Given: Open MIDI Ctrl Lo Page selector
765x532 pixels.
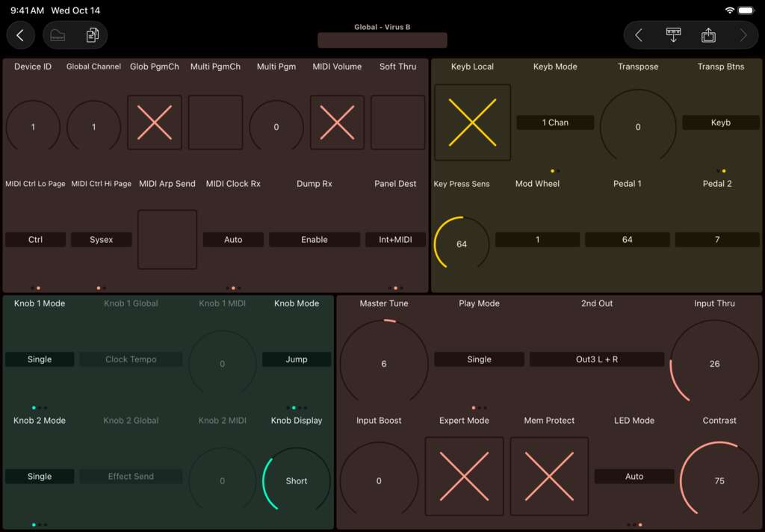Looking at the screenshot, I should point(35,240).
